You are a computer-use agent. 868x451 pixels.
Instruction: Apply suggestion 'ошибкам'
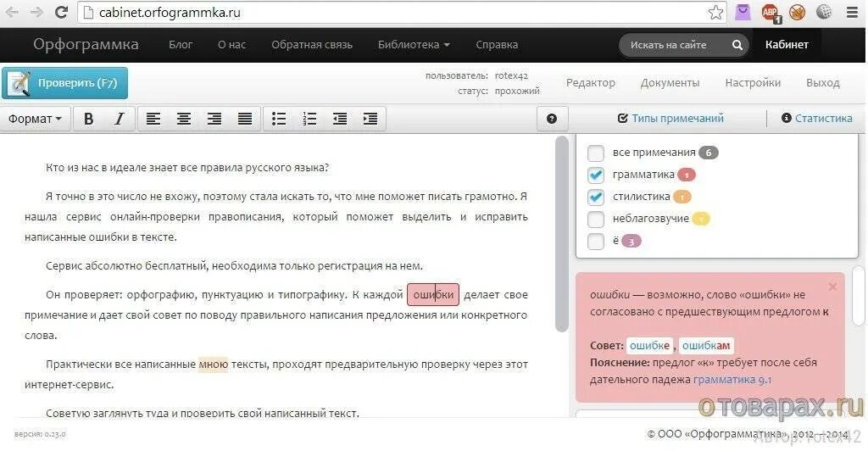706,346
